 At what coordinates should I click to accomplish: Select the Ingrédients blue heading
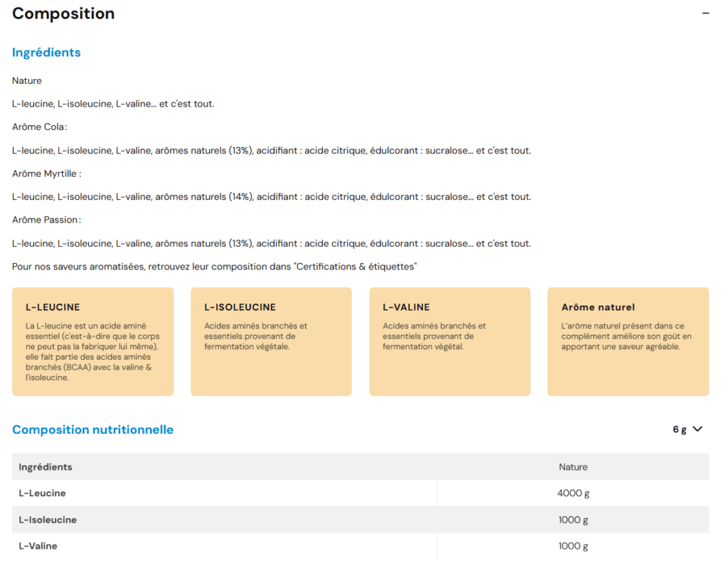46,53
